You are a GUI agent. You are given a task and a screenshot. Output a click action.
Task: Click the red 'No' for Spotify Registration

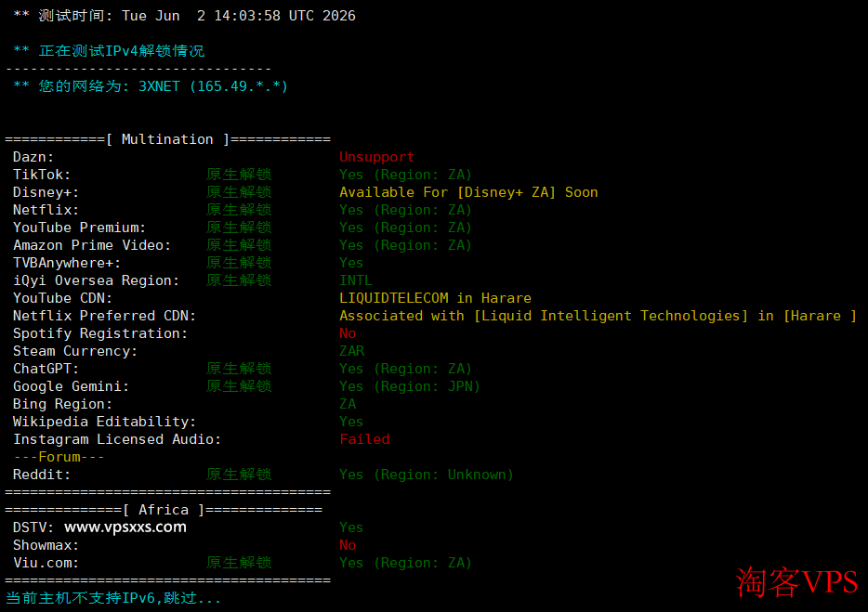coord(347,333)
